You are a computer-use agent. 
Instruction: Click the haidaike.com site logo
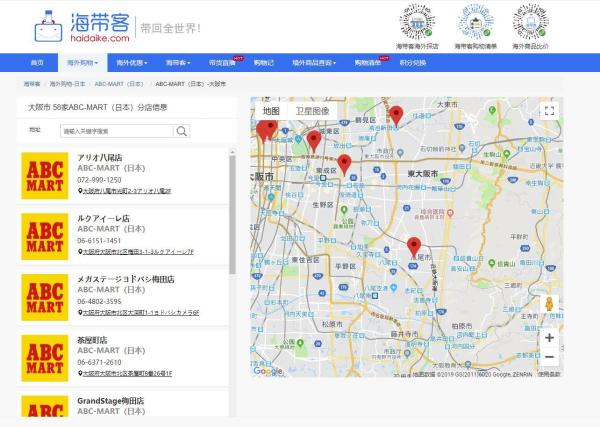coord(82,26)
